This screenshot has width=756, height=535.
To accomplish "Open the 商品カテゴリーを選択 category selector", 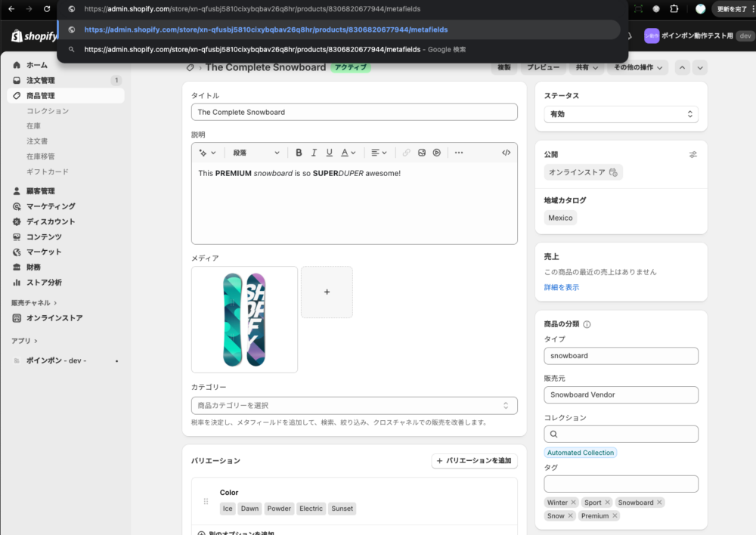I will 354,406.
